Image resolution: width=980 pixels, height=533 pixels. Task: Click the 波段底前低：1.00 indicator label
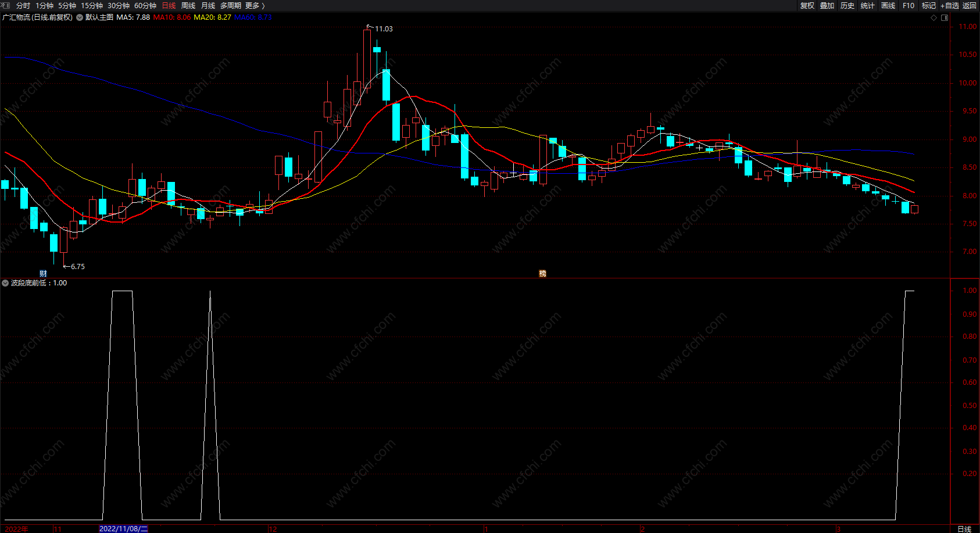click(39, 283)
